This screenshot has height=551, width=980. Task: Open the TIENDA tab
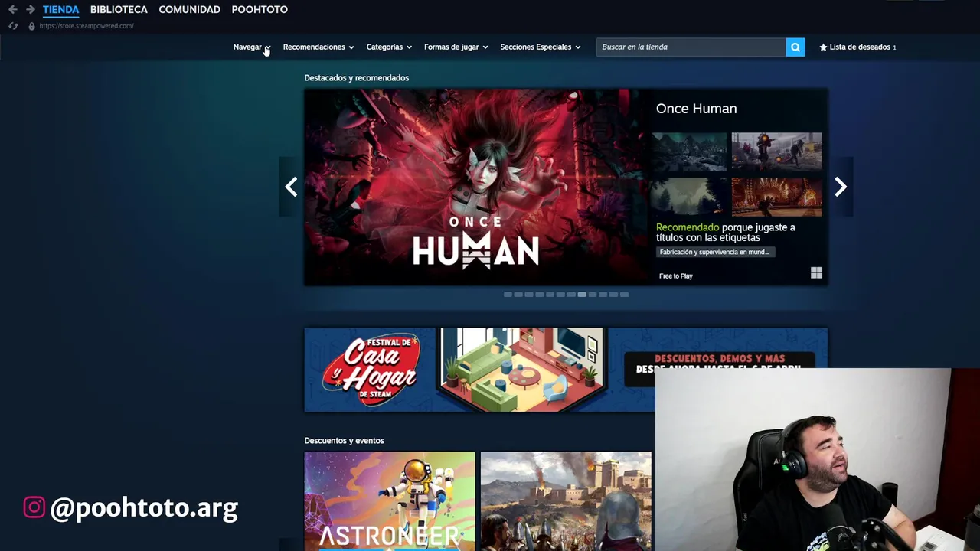pos(60,9)
